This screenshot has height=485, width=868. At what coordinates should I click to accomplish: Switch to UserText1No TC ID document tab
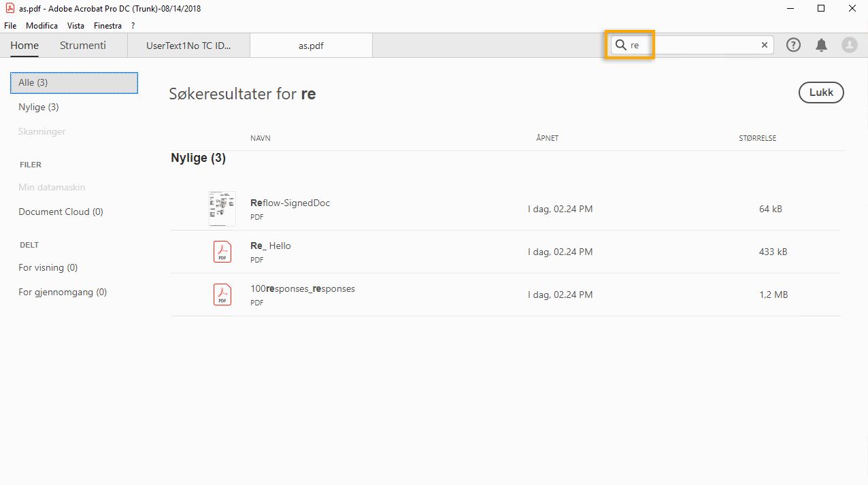[x=188, y=46]
